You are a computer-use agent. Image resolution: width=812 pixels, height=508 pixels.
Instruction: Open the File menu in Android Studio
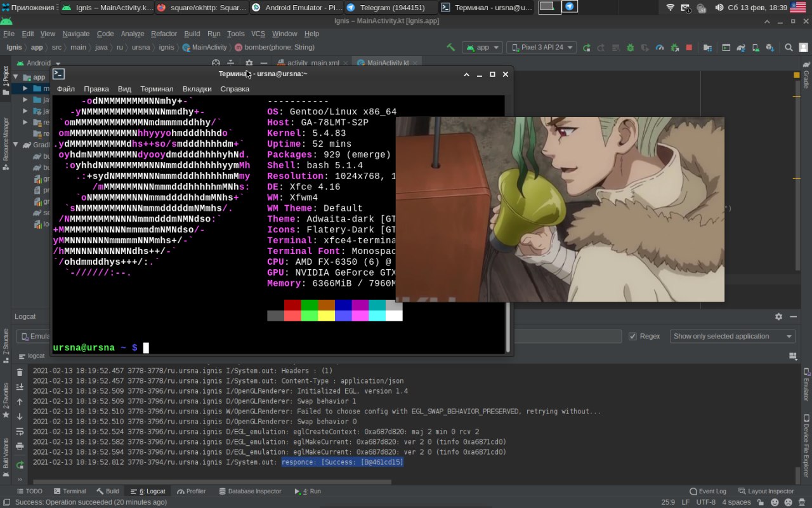pos(9,34)
